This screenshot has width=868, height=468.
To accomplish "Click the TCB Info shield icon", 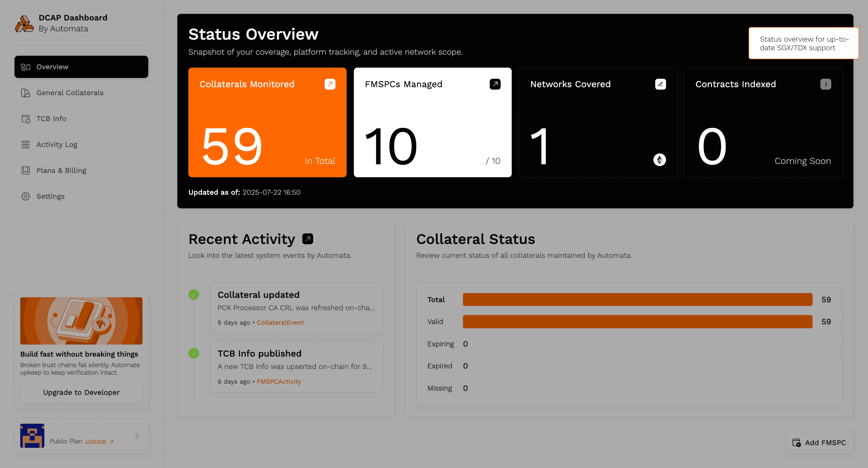I will coord(26,119).
